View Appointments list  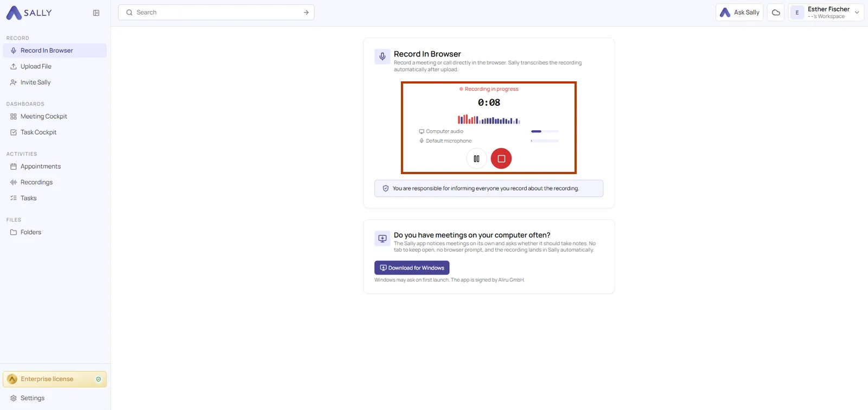pyautogui.click(x=55, y=166)
